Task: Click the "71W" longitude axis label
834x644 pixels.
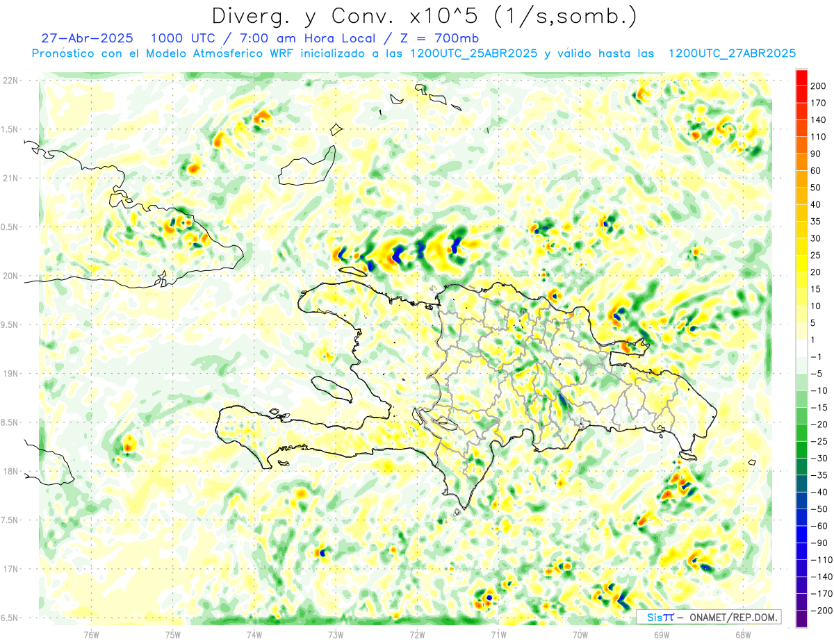Action: tap(498, 634)
